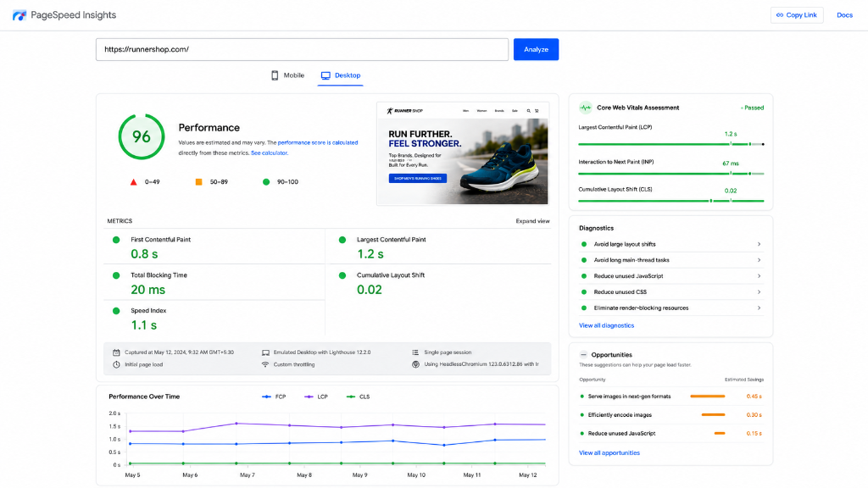
Task: Click the wifi icon beside Custom throttling
Action: coord(265,364)
